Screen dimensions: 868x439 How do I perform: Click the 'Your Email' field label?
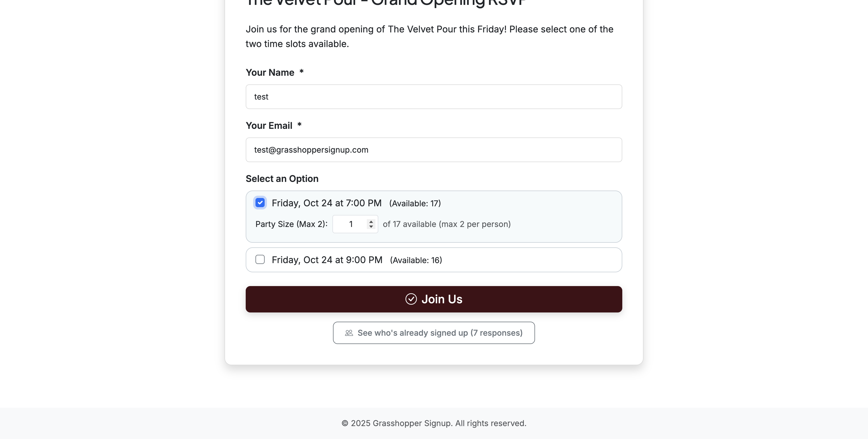269,126
